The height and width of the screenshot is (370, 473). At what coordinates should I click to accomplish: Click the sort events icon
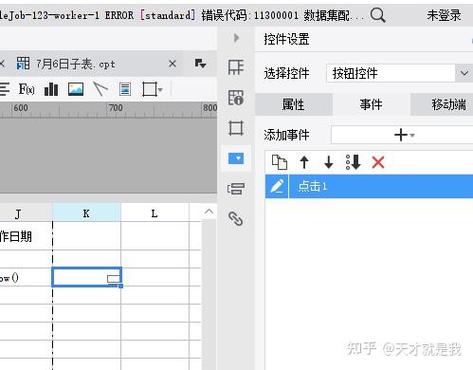pyautogui.click(x=353, y=162)
